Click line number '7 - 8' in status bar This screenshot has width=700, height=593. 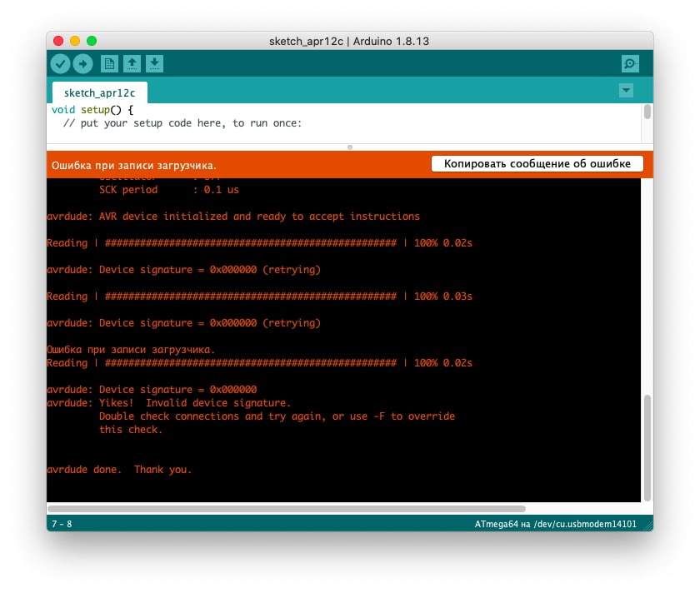pyautogui.click(x=62, y=524)
